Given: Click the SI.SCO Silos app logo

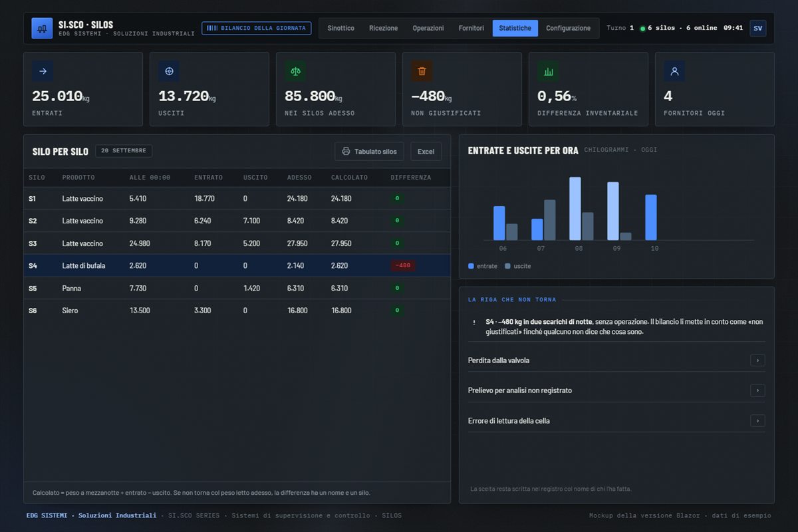Looking at the screenshot, I should [42, 29].
